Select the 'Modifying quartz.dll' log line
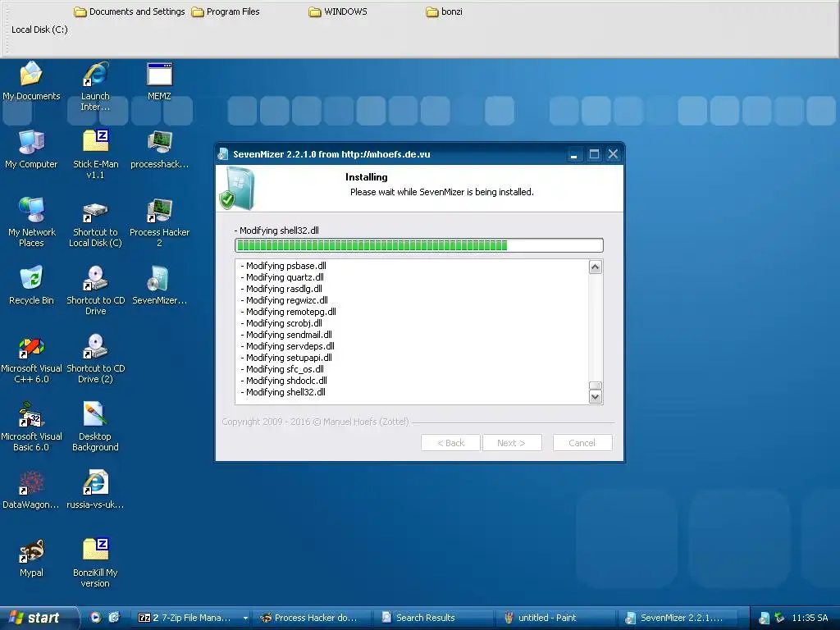This screenshot has height=630, width=840. (x=282, y=277)
